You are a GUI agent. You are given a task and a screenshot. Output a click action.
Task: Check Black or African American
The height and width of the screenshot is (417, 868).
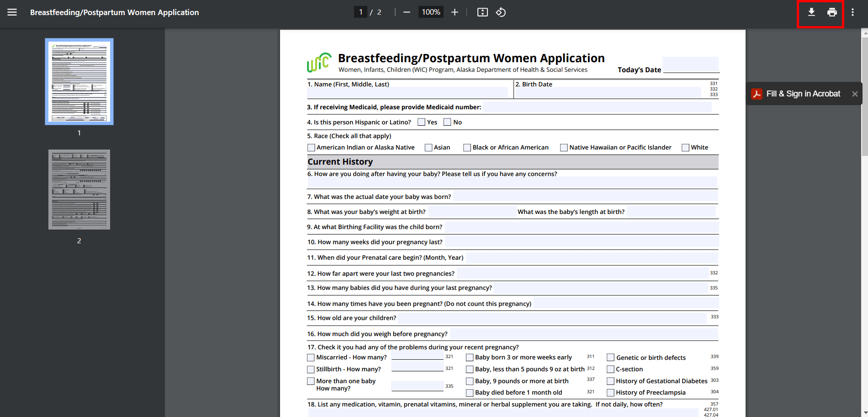(x=467, y=148)
